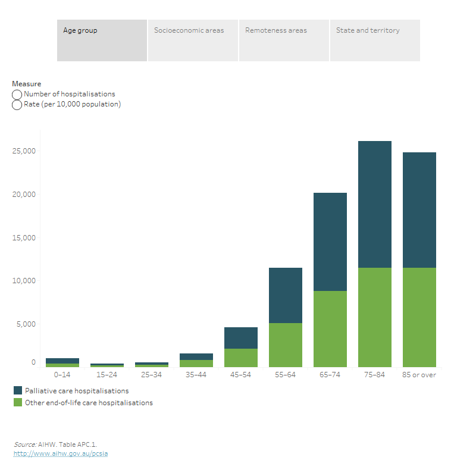Click the Palliative care hospitalisations legend label
Screen dimensions: 476x476
tap(76, 391)
